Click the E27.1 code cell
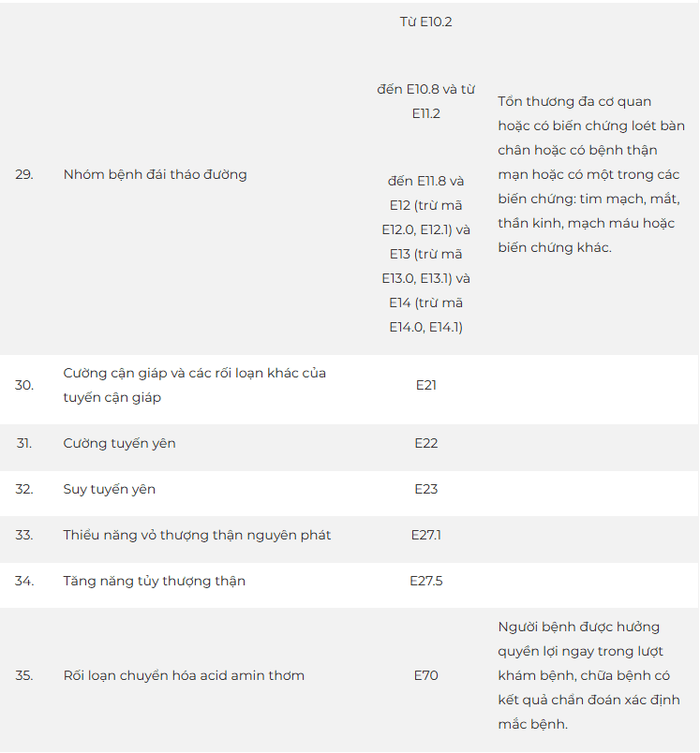Screen dimensions: 700x753 click(x=425, y=535)
